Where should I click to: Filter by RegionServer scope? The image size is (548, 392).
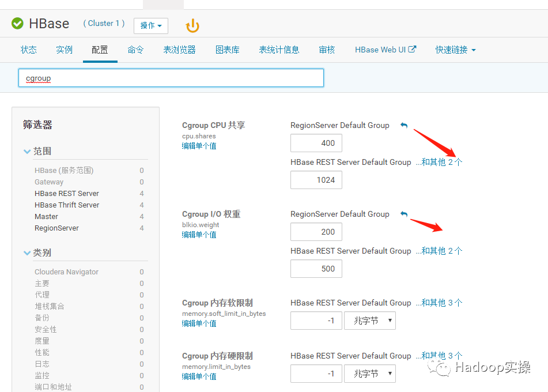[56, 228]
